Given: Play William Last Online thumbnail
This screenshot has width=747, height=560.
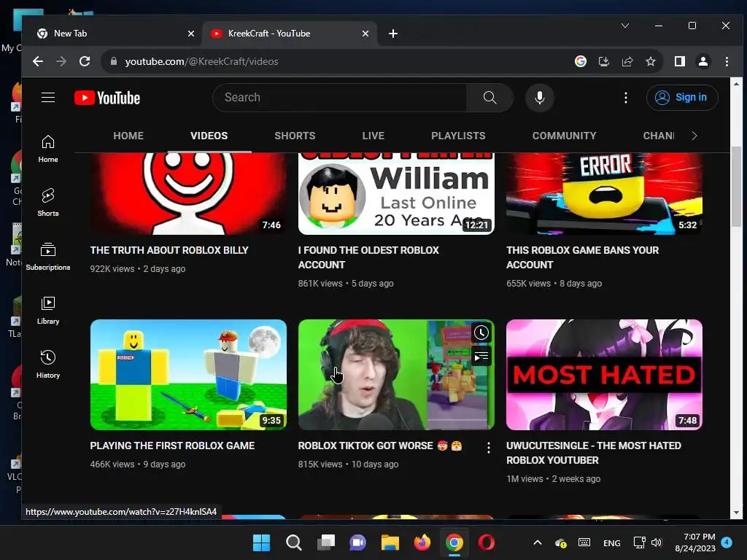Looking at the screenshot, I should pos(396,193).
